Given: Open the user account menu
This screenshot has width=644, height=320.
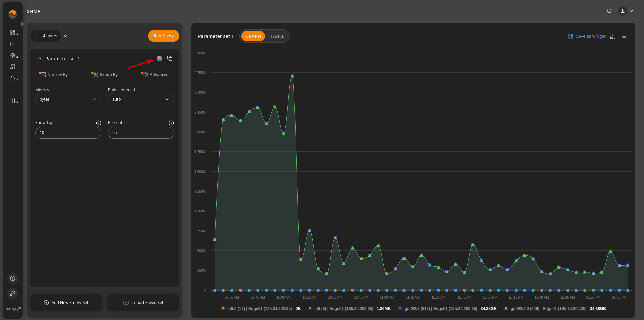Looking at the screenshot, I should [x=626, y=11].
